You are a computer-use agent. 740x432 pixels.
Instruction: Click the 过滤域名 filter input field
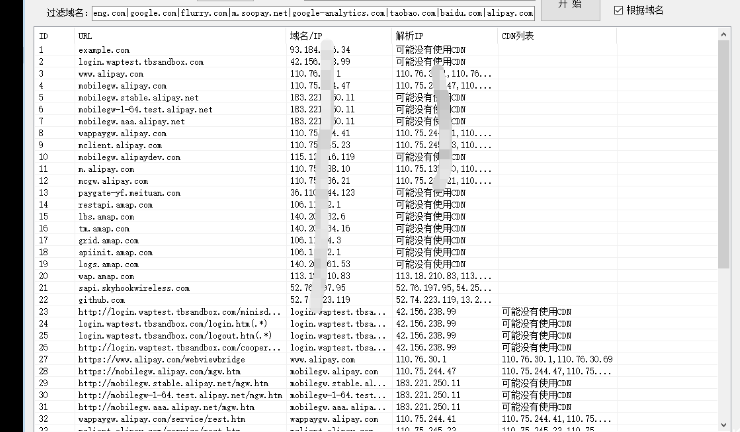point(313,13)
